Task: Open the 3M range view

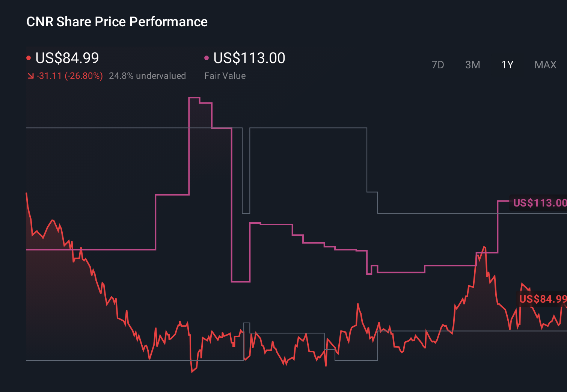Action: click(472, 65)
